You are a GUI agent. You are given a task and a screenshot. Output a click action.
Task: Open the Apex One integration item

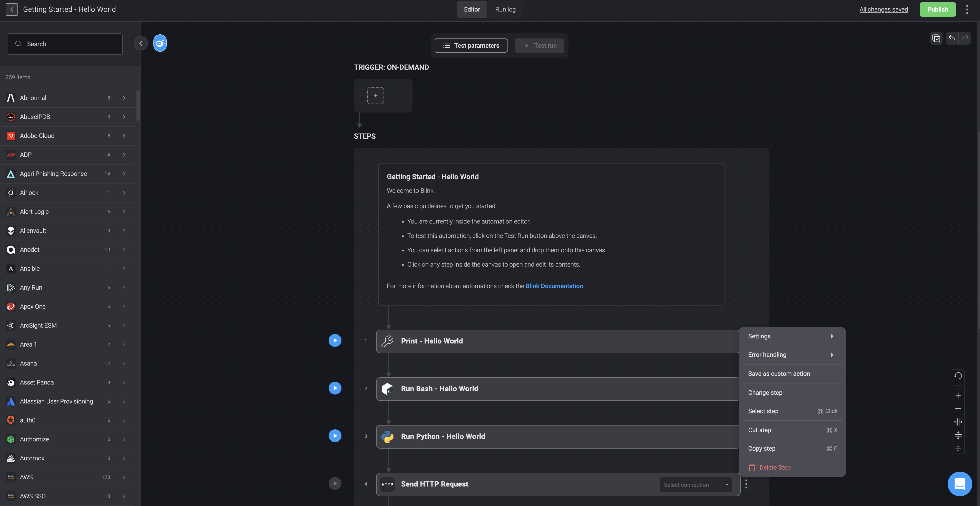click(x=68, y=307)
